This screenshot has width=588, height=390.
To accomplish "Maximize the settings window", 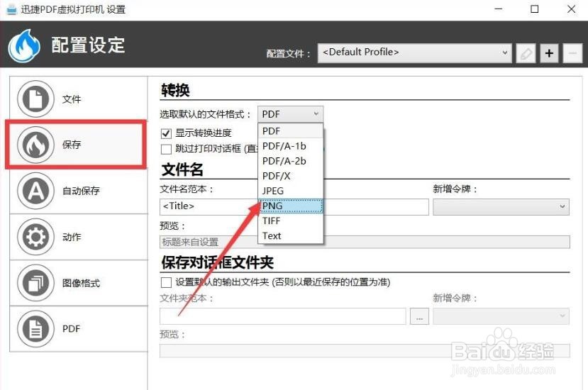I will coord(535,9).
